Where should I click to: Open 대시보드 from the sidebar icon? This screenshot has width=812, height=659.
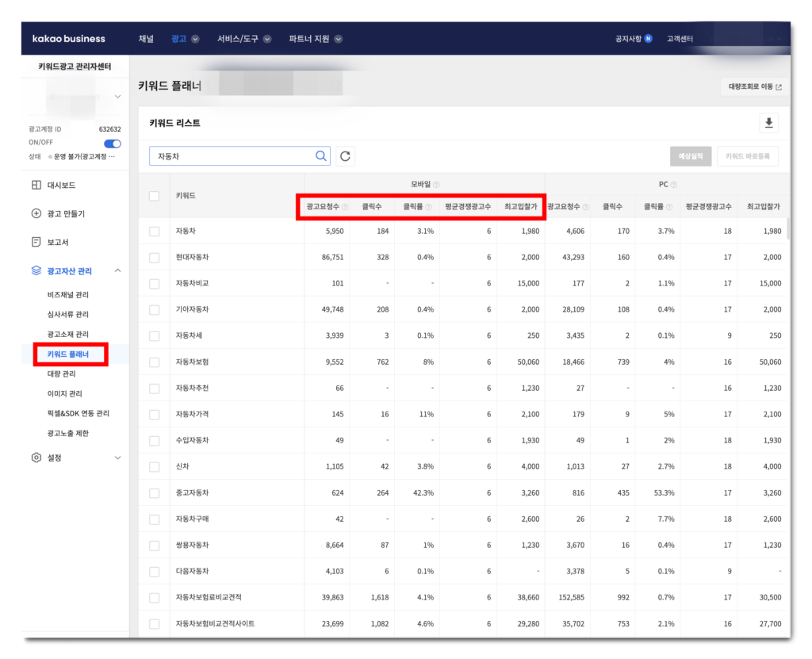tap(36, 186)
